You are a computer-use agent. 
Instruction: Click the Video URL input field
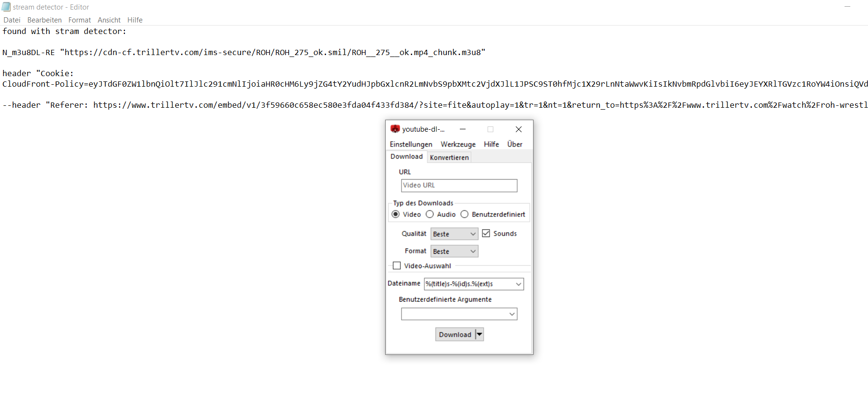coord(459,185)
